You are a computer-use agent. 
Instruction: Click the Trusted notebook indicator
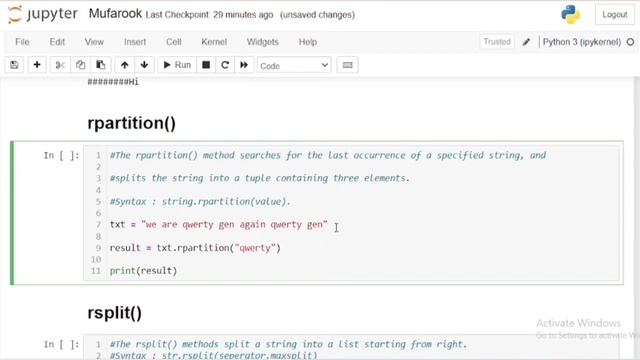(x=497, y=42)
